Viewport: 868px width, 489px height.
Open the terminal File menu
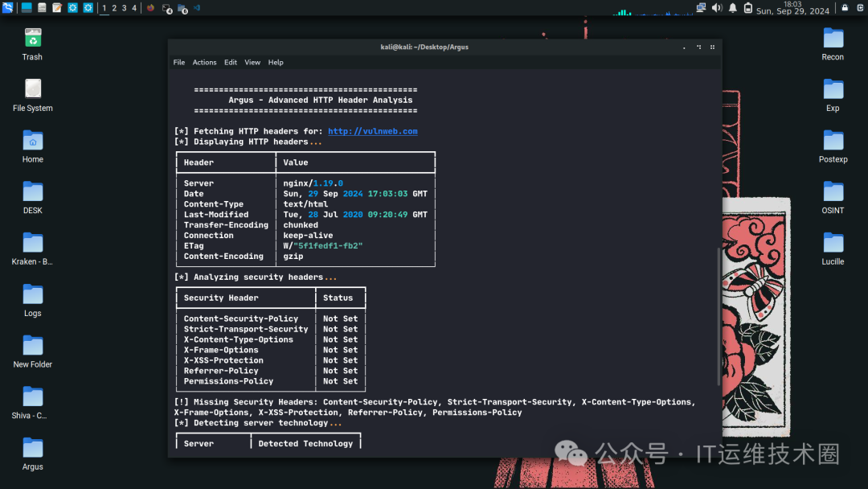(x=178, y=63)
